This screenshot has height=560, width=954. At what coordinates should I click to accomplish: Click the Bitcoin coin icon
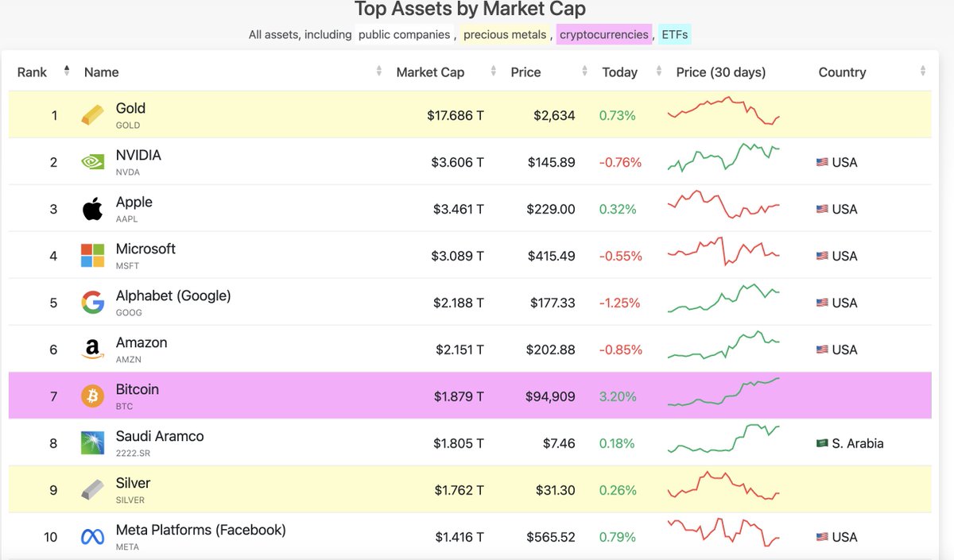click(x=92, y=396)
